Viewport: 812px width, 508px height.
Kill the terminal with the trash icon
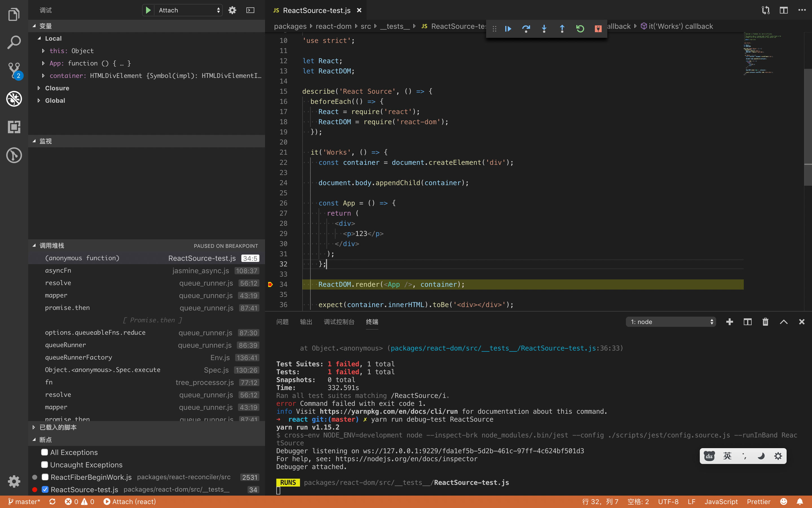(x=765, y=322)
